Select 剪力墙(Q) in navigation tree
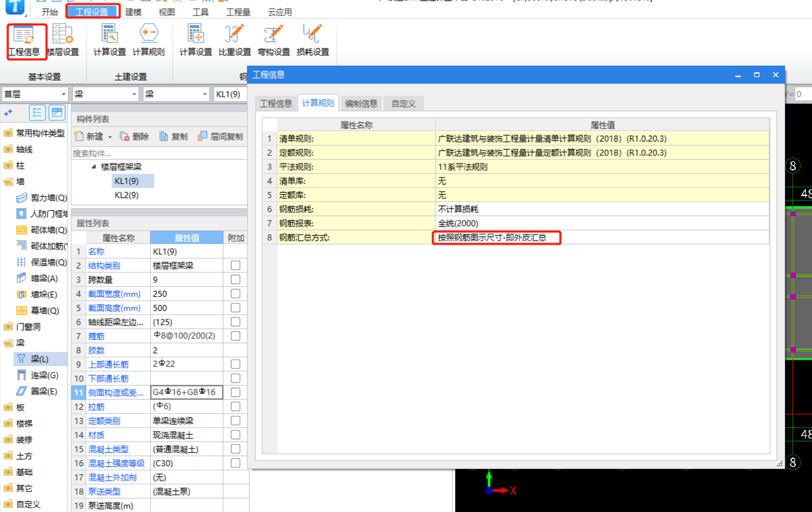 pyautogui.click(x=42, y=198)
